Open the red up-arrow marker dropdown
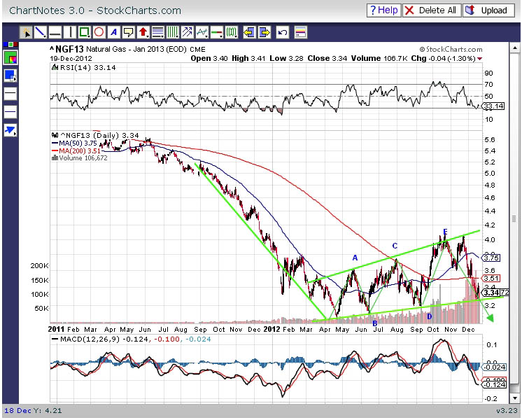The image size is (522, 420). tap(143, 32)
